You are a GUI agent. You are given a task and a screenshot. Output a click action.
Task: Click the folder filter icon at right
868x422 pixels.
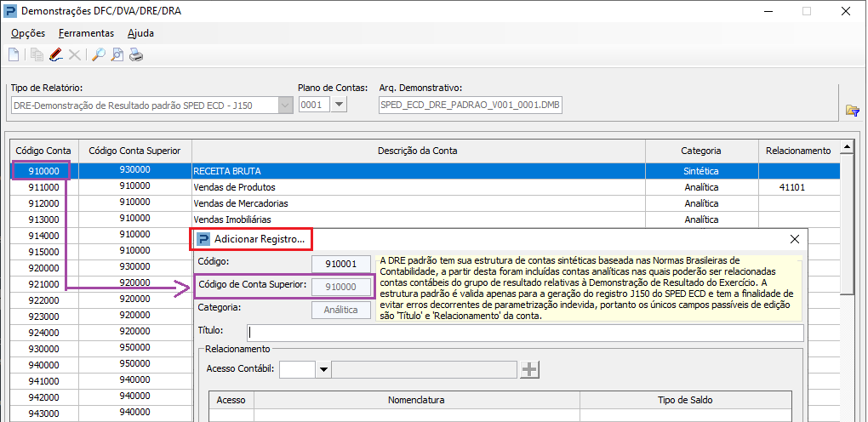pos(853,111)
